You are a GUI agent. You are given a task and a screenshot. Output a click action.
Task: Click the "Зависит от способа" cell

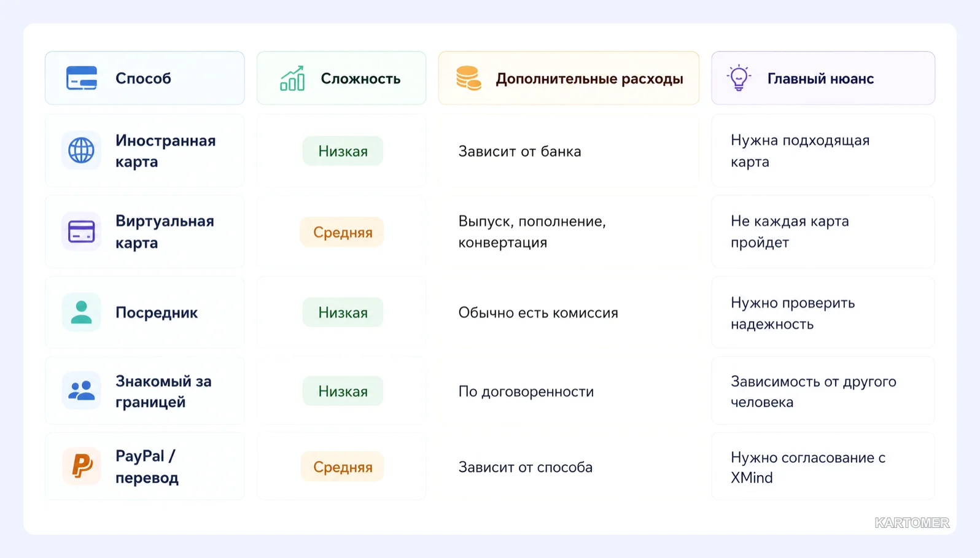coord(525,467)
